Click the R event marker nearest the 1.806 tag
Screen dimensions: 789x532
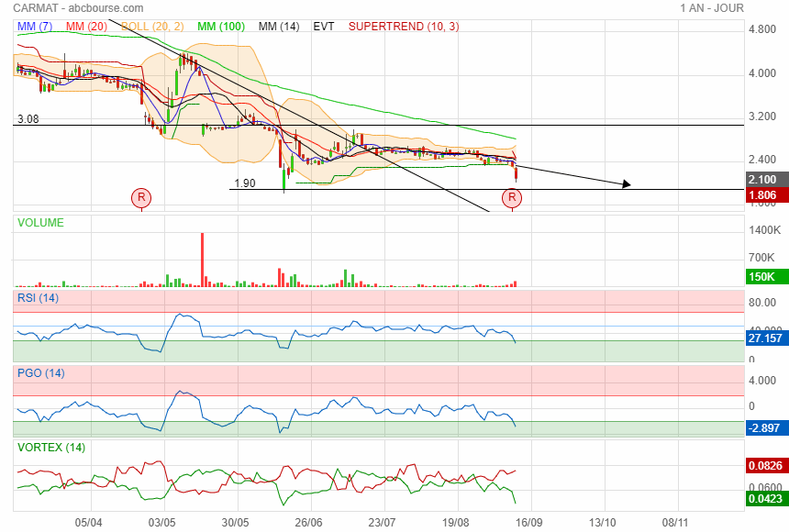coord(512,197)
